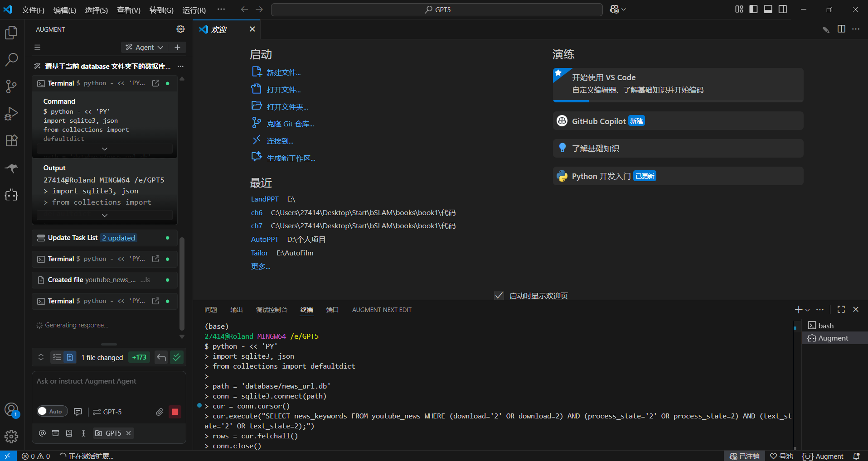Open recent project LandPPT
The height and width of the screenshot is (461, 868).
pyautogui.click(x=265, y=199)
